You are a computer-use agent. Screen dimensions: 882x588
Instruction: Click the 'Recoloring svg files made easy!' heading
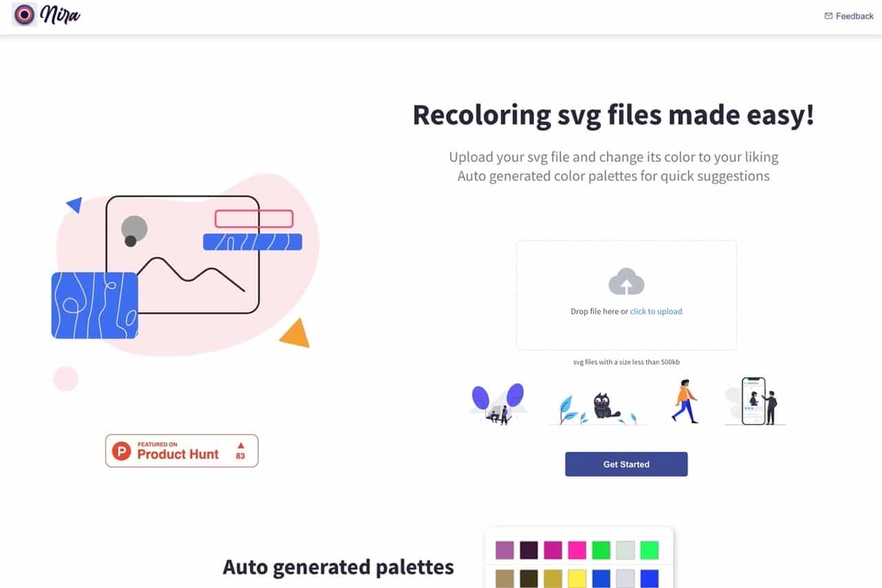[x=613, y=115]
